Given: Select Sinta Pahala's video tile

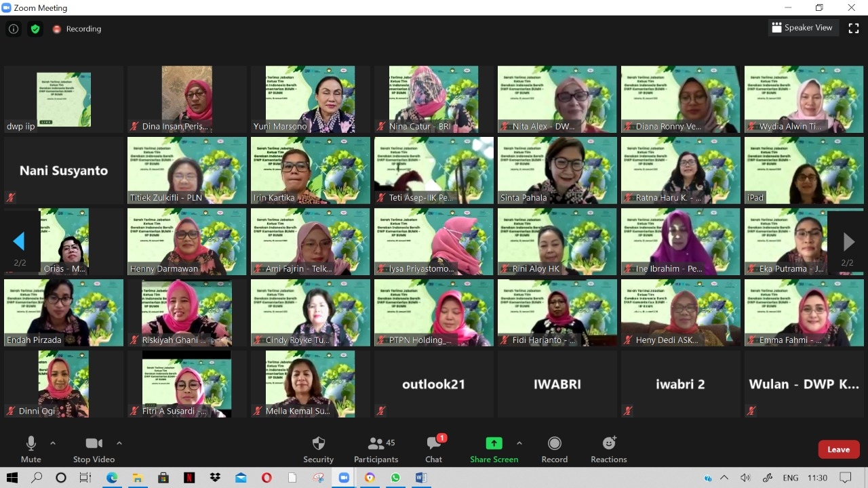Looking at the screenshot, I should (x=557, y=170).
